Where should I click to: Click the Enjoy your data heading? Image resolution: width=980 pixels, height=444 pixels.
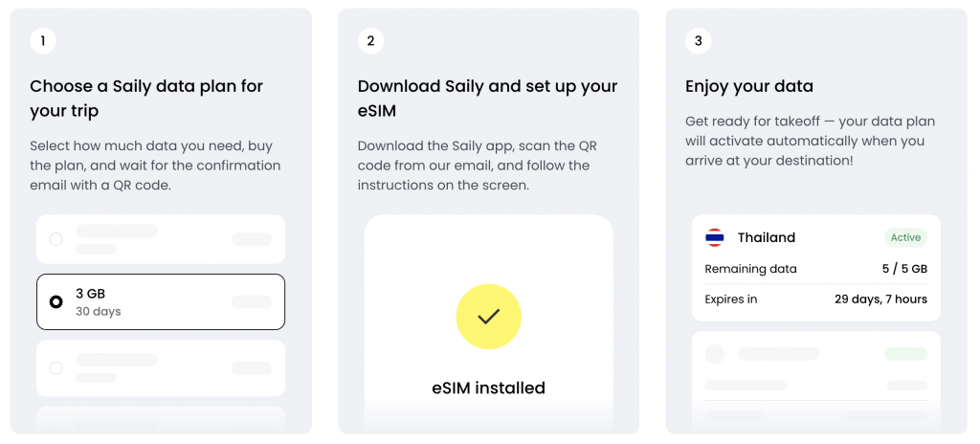click(x=749, y=86)
